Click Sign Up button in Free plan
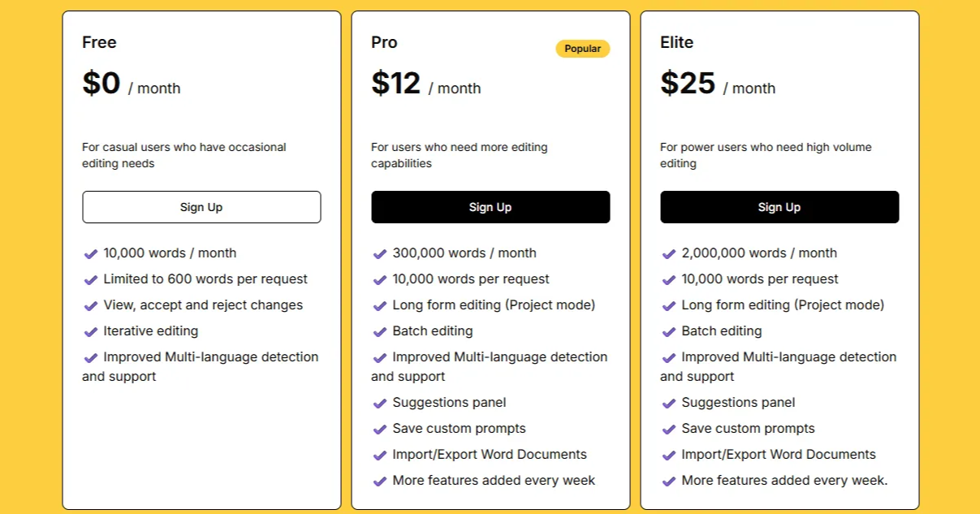The width and height of the screenshot is (980, 514). (x=201, y=207)
